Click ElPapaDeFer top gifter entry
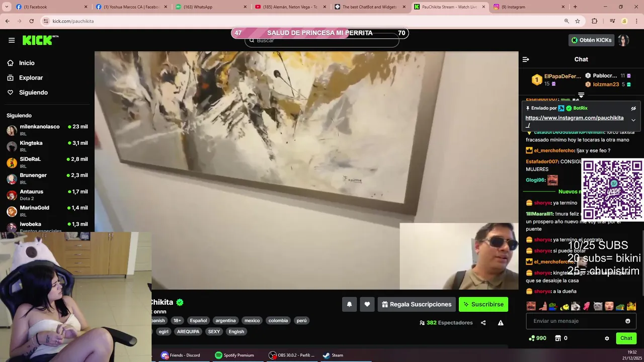The image size is (644, 362). tap(557, 80)
